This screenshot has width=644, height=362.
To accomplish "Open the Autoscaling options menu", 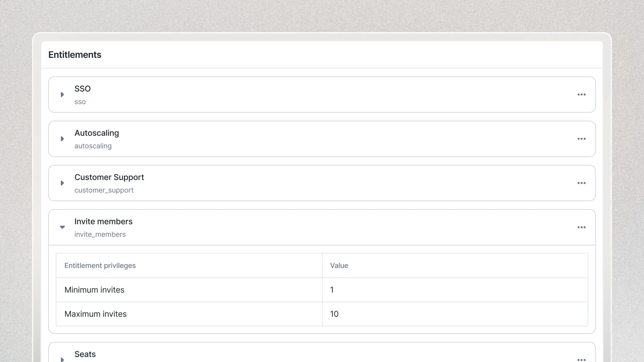I will pos(581,139).
